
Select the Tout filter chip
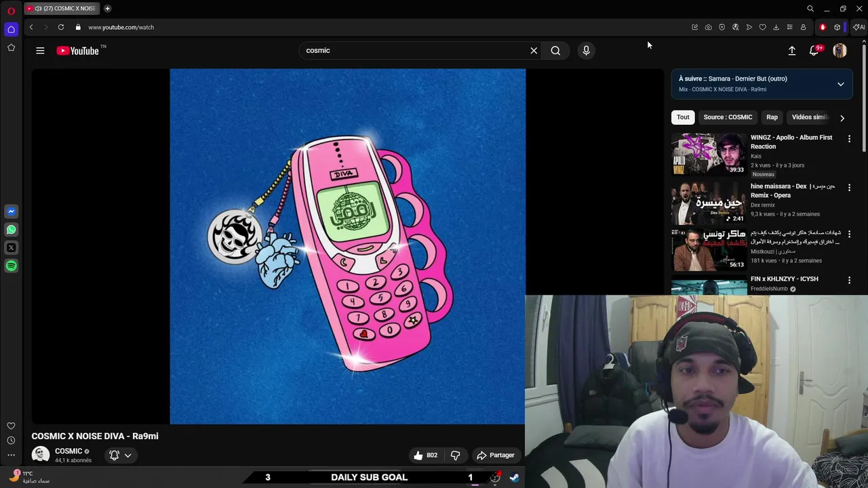pos(683,117)
